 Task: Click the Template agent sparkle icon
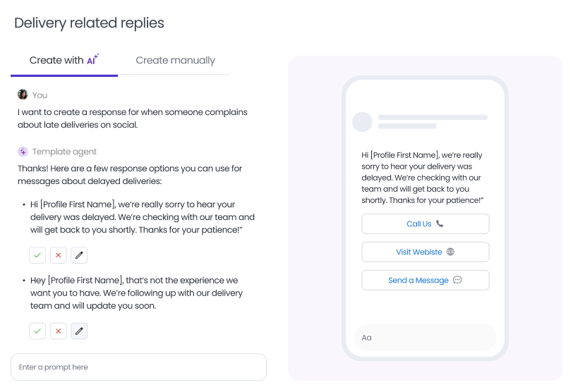(23, 152)
